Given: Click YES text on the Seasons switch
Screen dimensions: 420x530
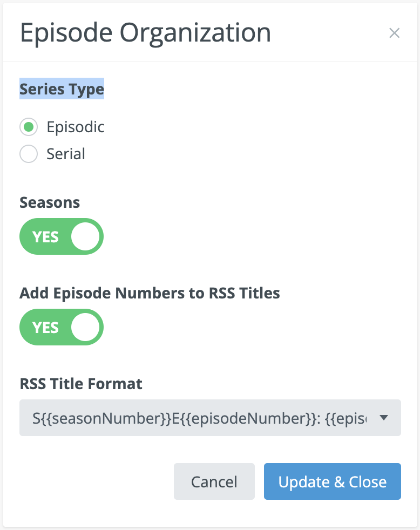Looking at the screenshot, I should (46, 236).
